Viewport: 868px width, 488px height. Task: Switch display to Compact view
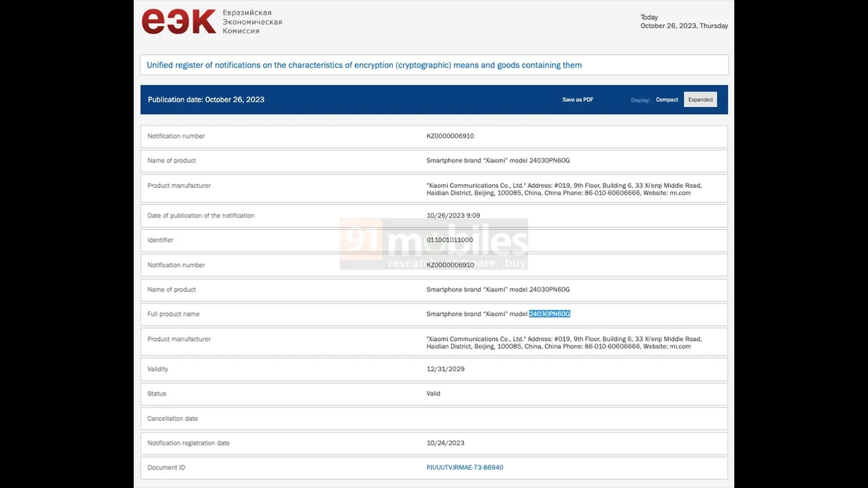pos(667,99)
